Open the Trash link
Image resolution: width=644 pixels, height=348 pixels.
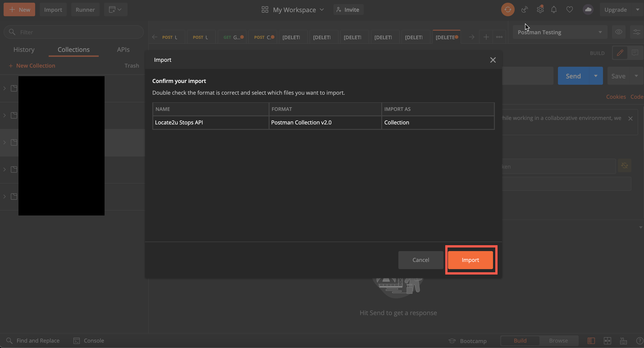pos(132,66)
